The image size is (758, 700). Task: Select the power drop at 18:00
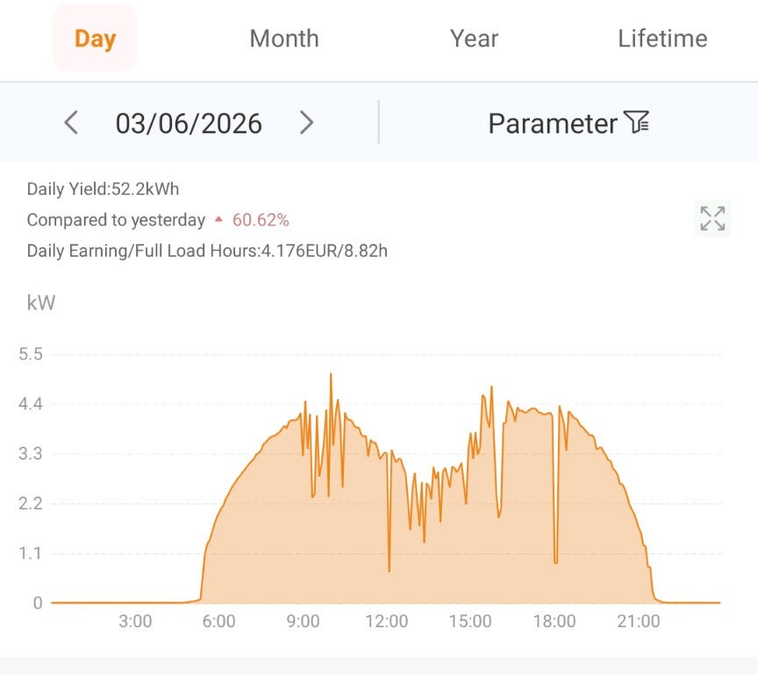click(x=556, y=561)
